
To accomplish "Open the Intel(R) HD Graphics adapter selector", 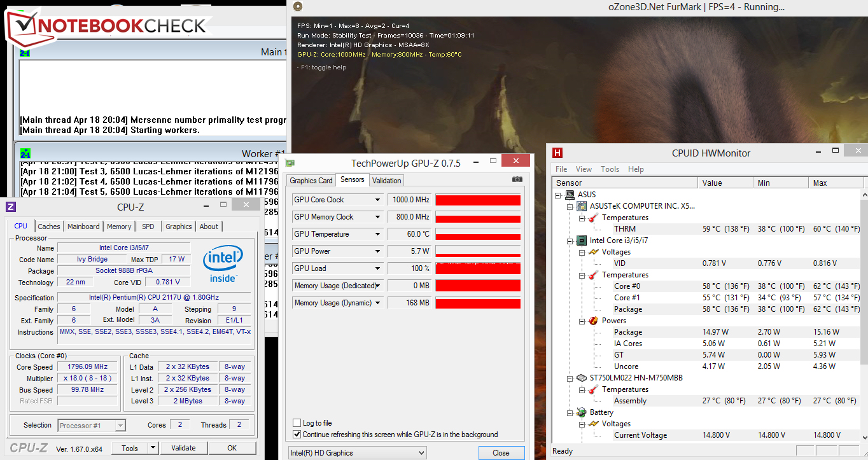I will (x=357, y=453).
